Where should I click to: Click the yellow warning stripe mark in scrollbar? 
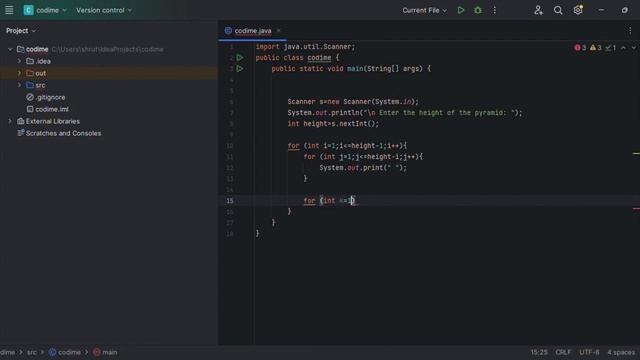636,153
